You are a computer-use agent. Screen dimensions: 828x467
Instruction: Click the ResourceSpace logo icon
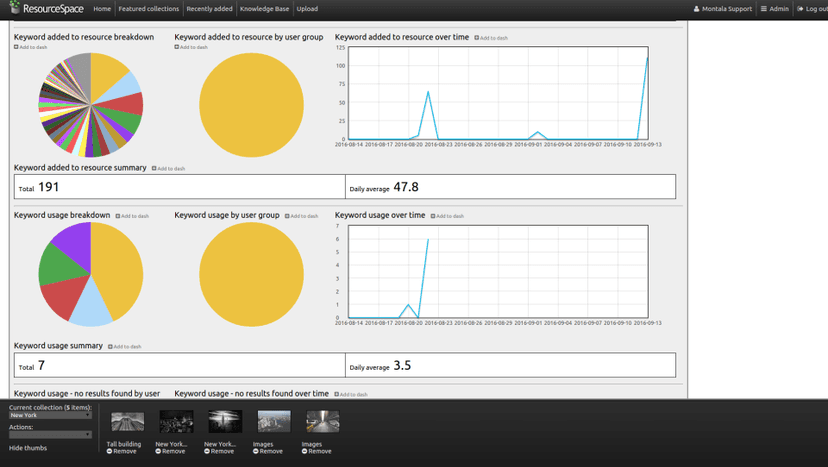coord(15,7)
